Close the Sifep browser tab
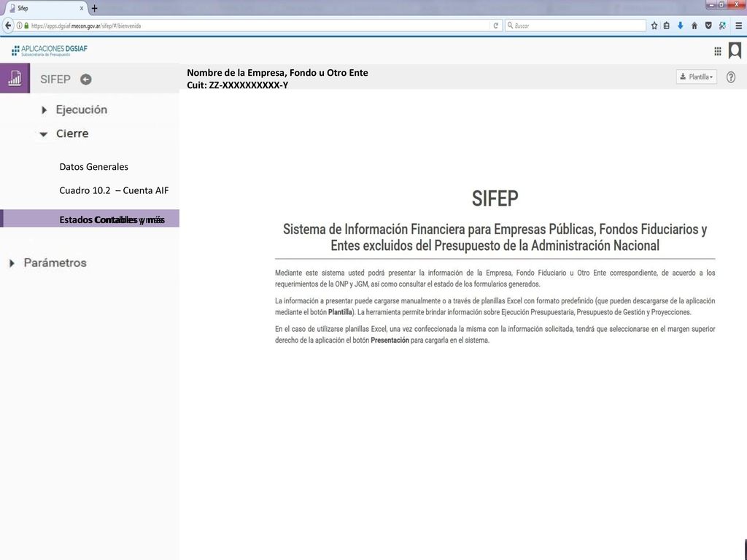This screenshot has width=747, height=560. click(x=82, y=8)
